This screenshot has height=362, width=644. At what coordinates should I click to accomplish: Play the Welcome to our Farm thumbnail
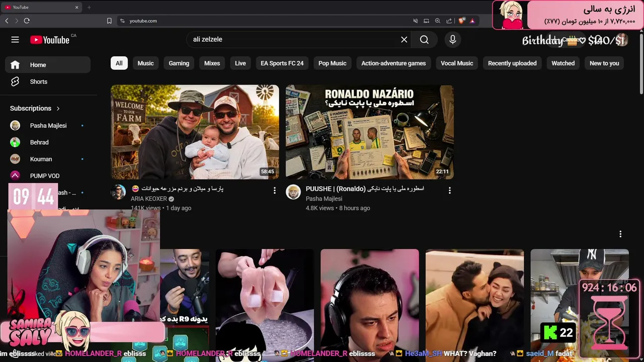click(x=195, y=132)
